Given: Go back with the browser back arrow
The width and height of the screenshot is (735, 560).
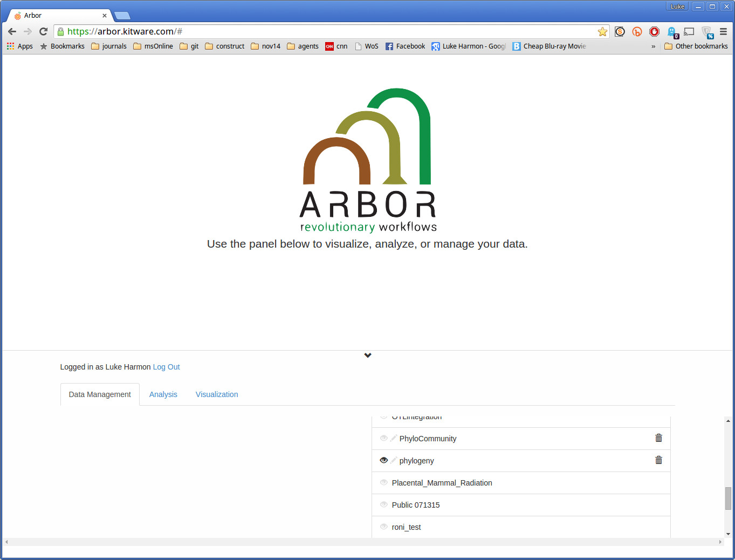Looking at the screenshot, I should [x=12, y=31].
